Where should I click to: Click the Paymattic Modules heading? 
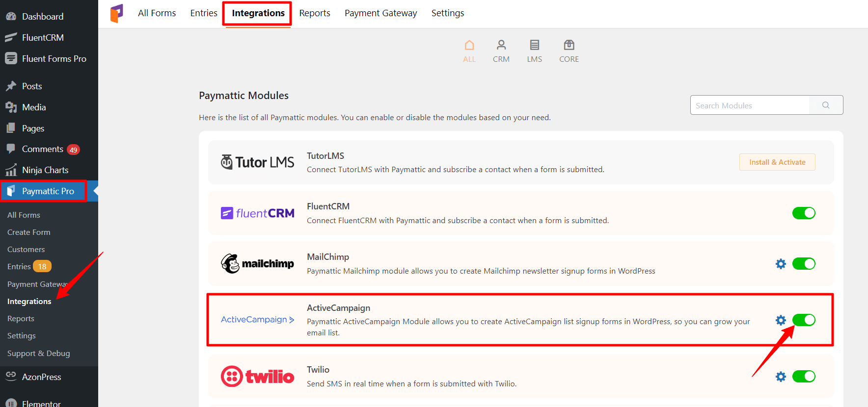click(244, 96)
